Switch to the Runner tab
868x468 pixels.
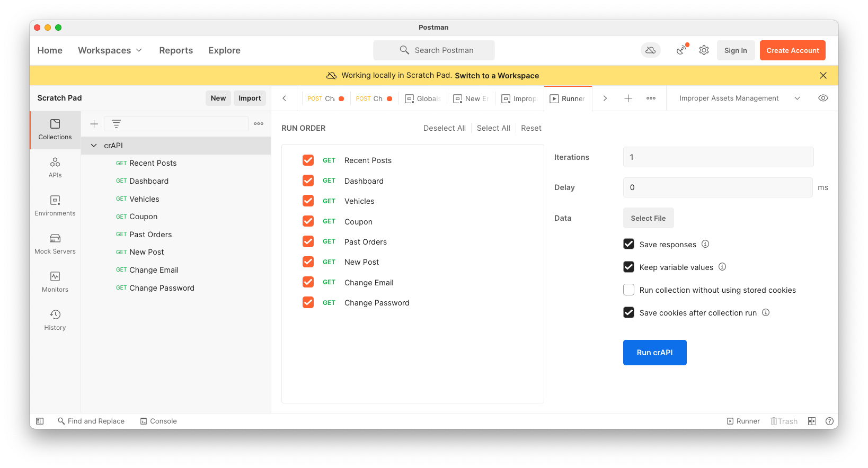(568, 98)
